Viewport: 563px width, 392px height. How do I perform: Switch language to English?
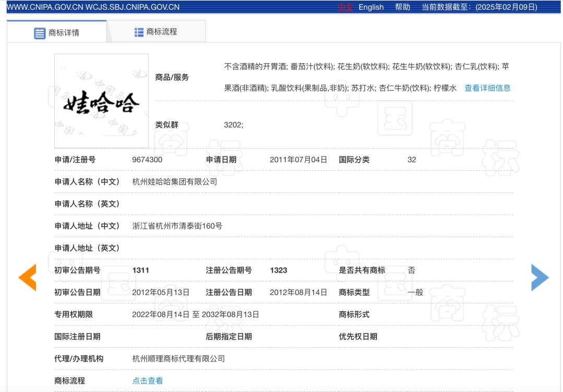coord(371,7)
